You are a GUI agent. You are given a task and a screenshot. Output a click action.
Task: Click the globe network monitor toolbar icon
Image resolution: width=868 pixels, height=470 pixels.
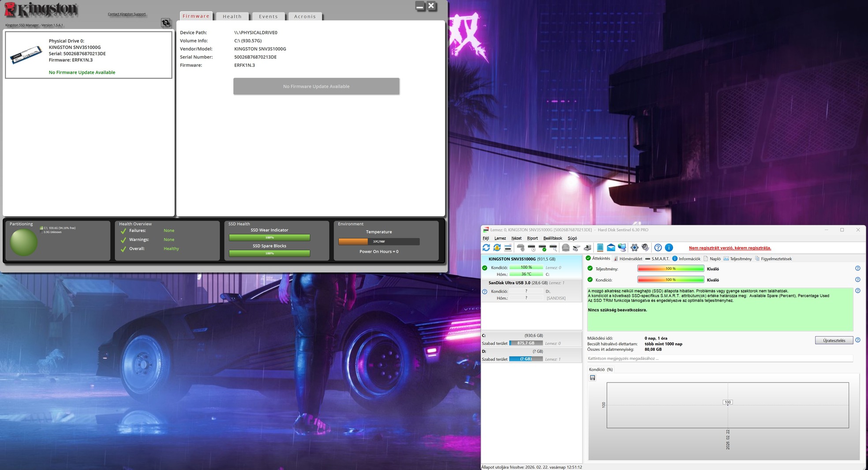point(622,248)
